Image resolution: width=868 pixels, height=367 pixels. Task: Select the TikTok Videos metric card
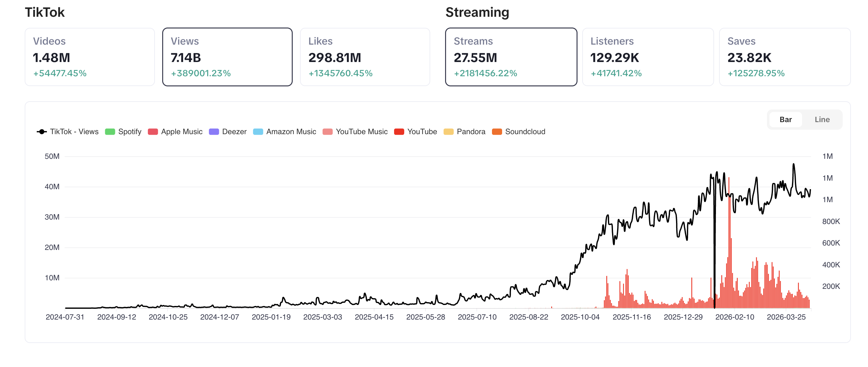coord(90,57)
